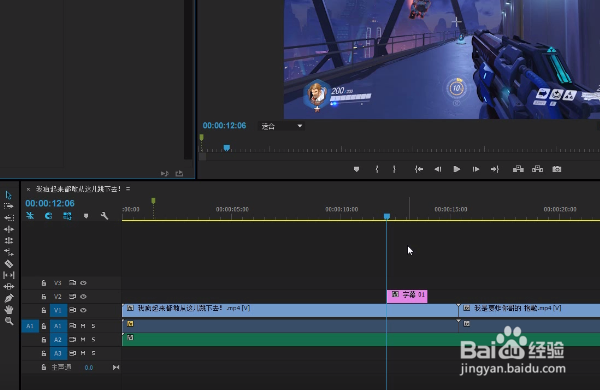Toggle the timeline snap magnet icon

tap(48, 216)
